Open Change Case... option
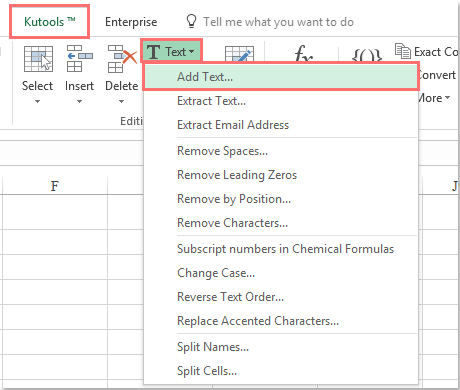This screenshot has width=460, height=390. tap(281, 273)
